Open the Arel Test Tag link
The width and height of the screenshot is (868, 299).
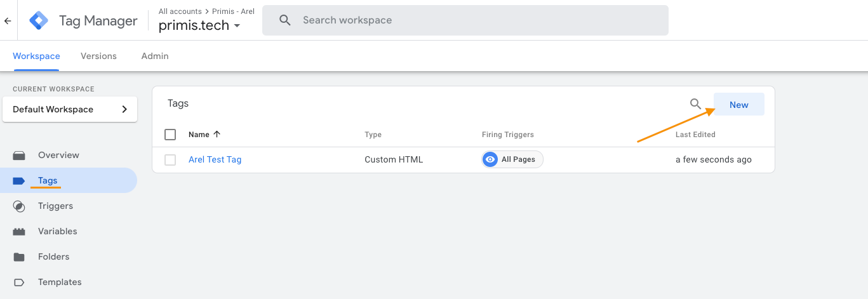point(215,159)
